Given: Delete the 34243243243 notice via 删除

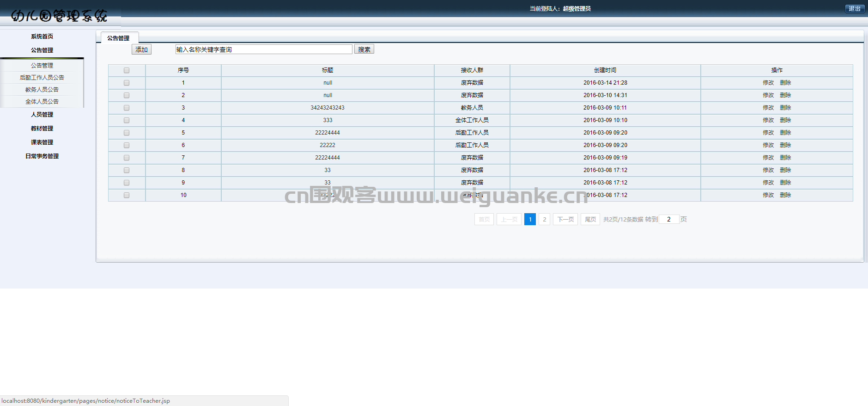Looking at the screenshot, I should pyautogui.click(x=785, y=108).
